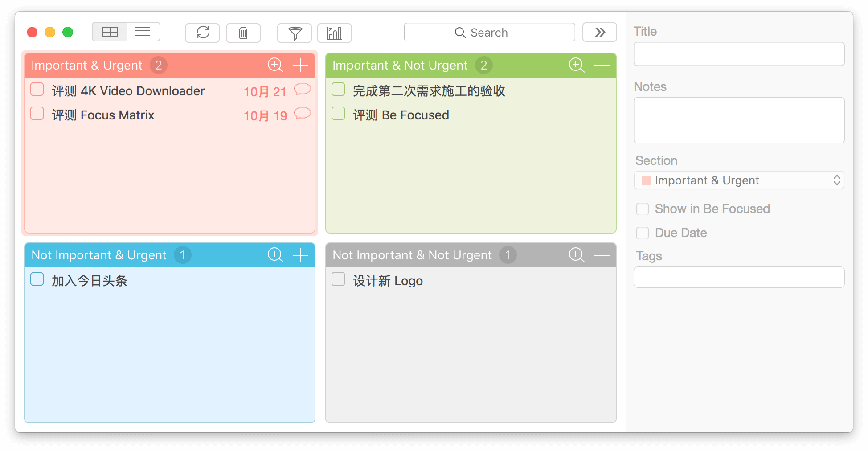Screen dimensions: 868x451
Task: Select the task 评测 Focus Matrix
Action: coord(103,115)
